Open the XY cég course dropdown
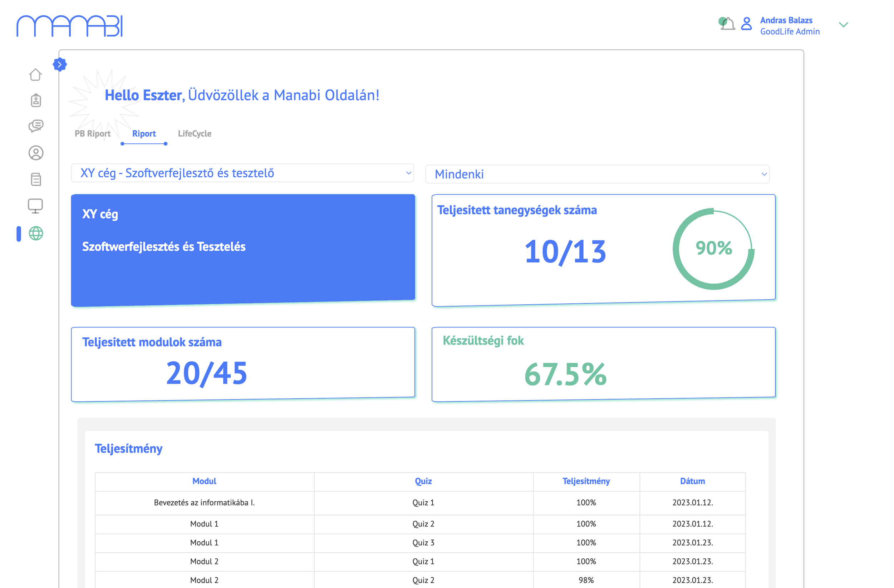 pyautogui.click(x=242, y=173)
